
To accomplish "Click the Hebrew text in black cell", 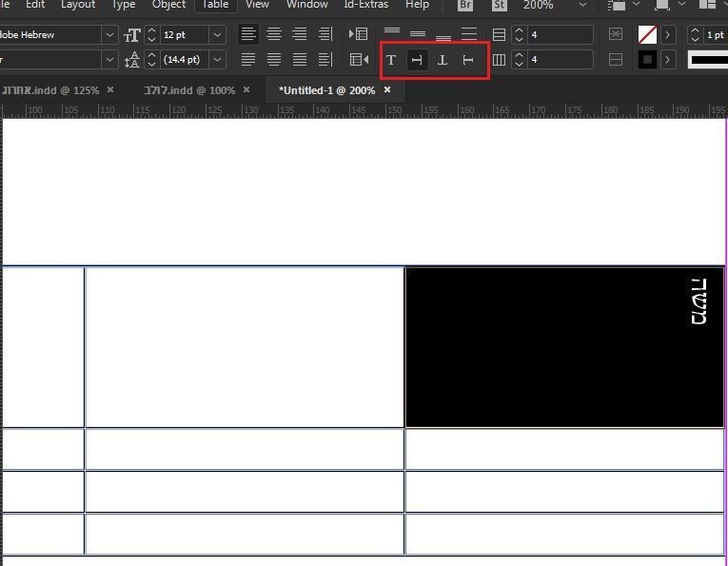I will (698, 302).
